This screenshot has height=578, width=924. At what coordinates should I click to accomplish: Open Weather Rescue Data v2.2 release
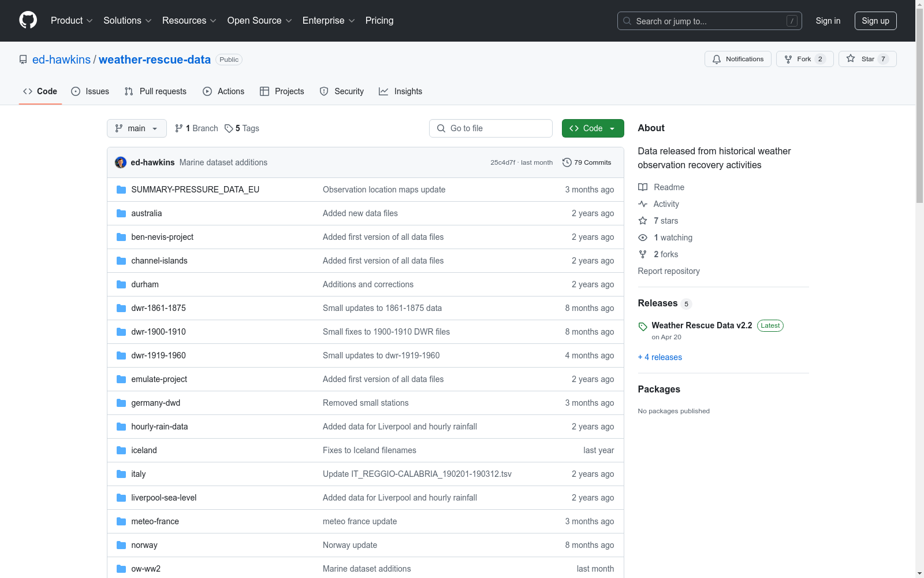(702, 325)
